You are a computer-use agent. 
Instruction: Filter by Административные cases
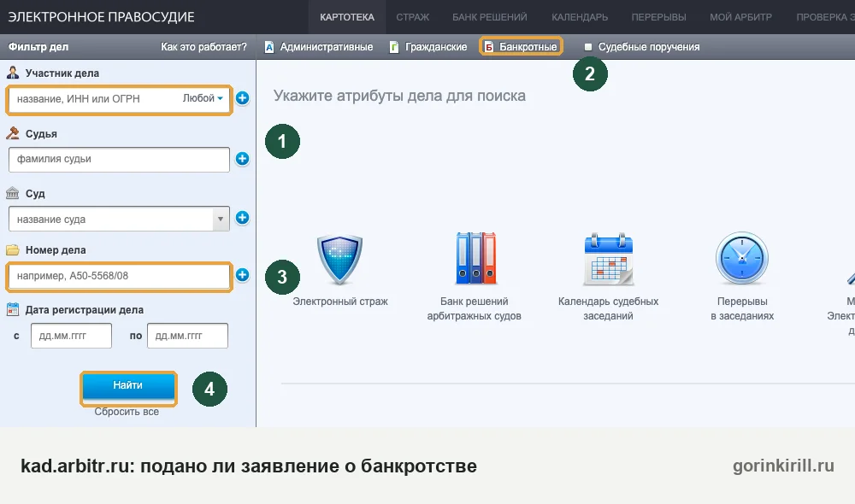[319, 47]
